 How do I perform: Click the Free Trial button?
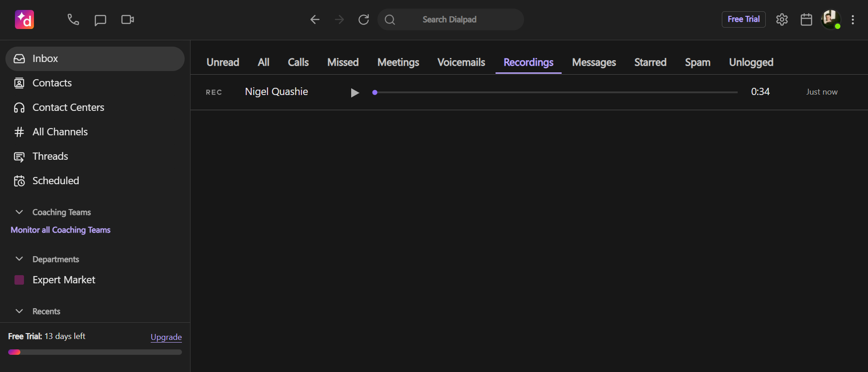[x=744, y=19]
